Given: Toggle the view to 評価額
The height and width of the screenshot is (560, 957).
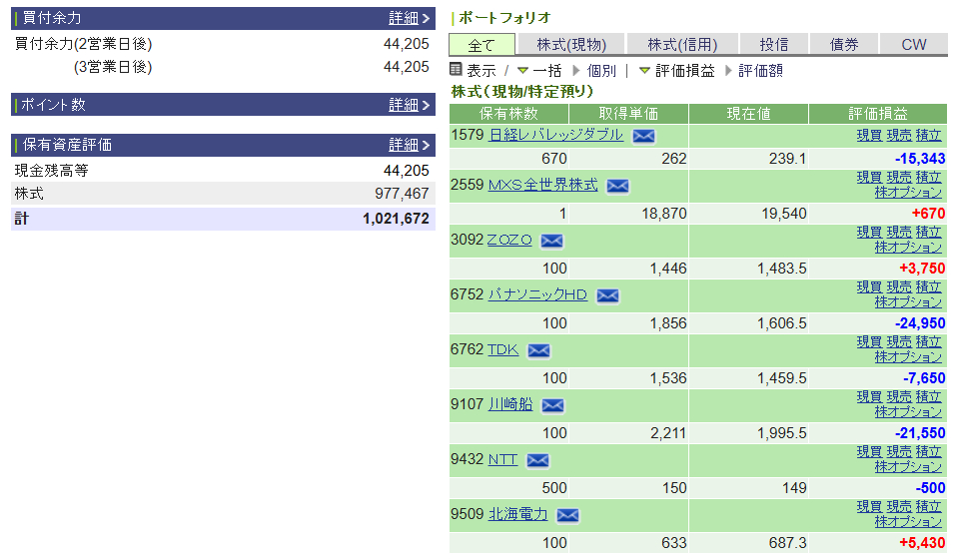Looking at the screenshot, I should (760, 71).
